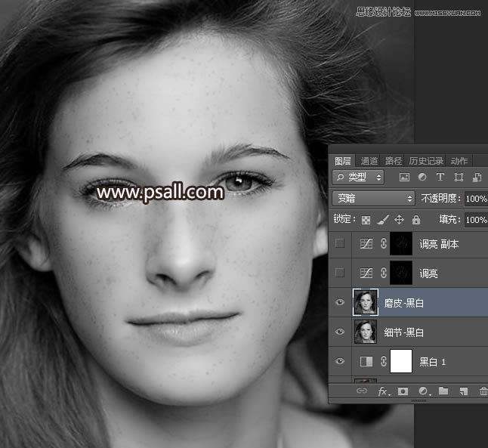Image resolution: width=488 pixels, height=448 pixels.
Task: Click the lock transparent pixels icon
Action: 366,220
